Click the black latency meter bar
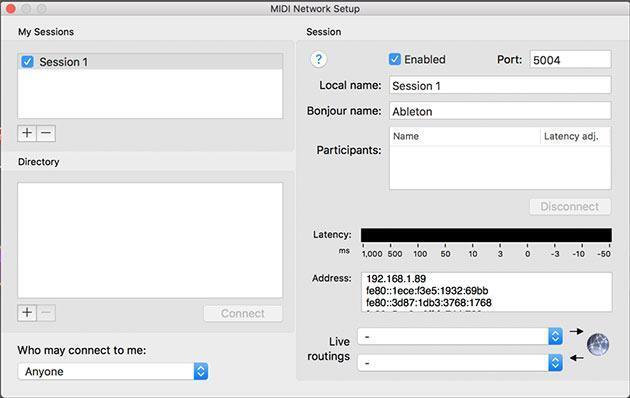This screenshot has width=630, height=398. point(486,235)
